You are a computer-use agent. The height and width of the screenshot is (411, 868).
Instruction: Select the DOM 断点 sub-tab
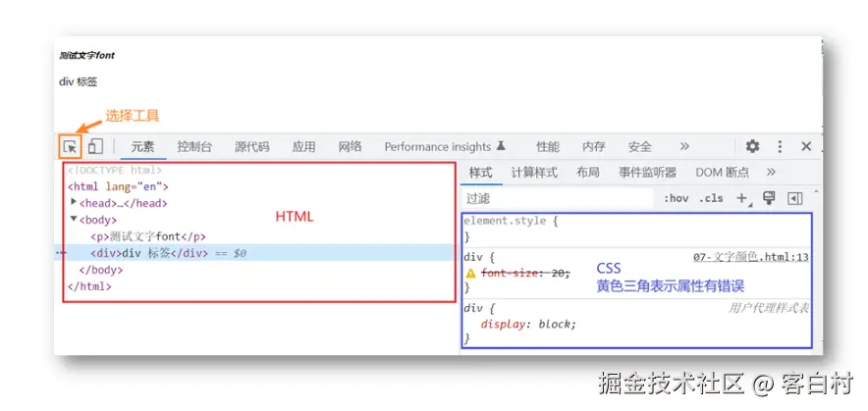click(x=723, y=172)
